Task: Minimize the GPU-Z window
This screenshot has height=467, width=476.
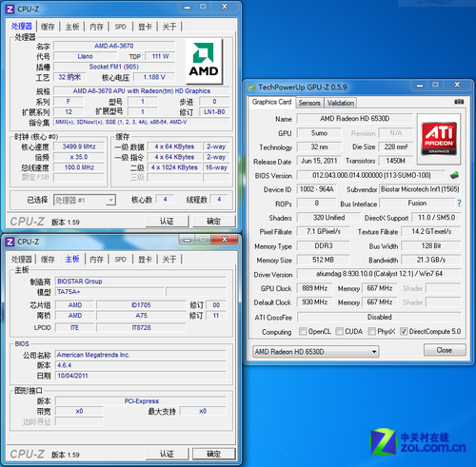Action: (x=420, y=85)
